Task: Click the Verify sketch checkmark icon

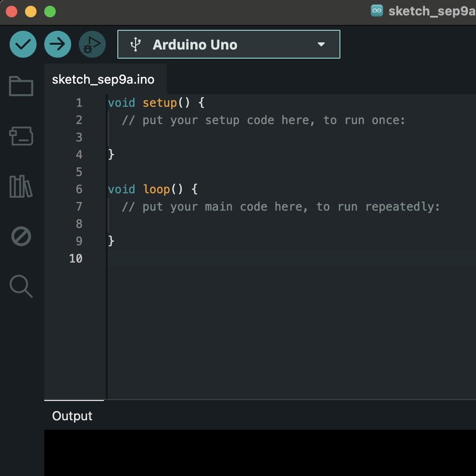Action: coord(23,44)
